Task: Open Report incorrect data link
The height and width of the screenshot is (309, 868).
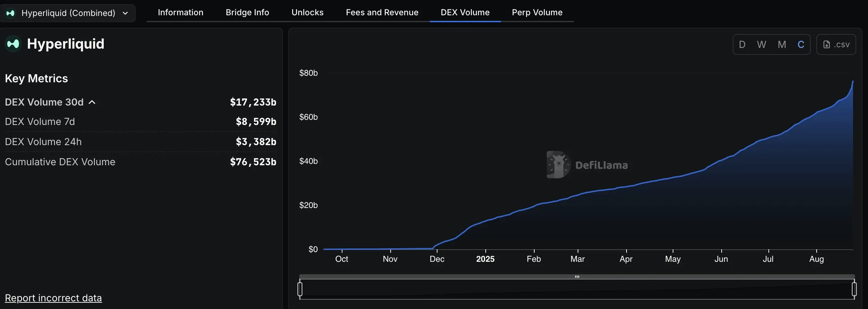Action: (53, 298)
